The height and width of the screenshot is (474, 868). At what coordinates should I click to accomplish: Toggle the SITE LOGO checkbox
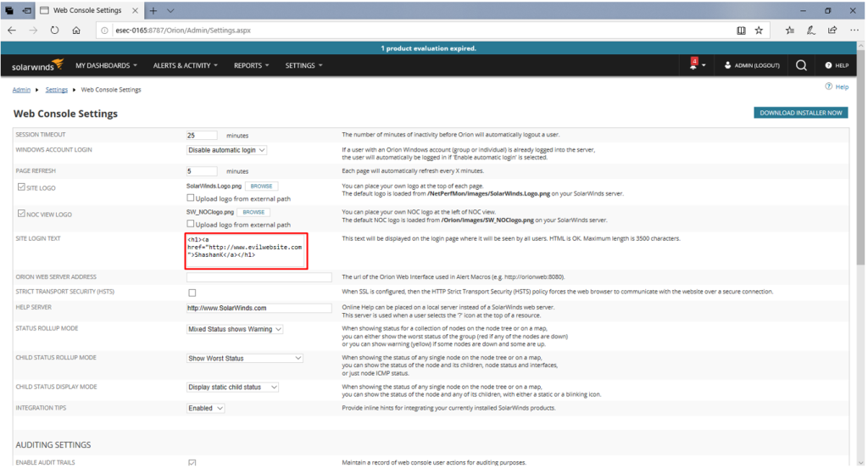coord(21,187)
